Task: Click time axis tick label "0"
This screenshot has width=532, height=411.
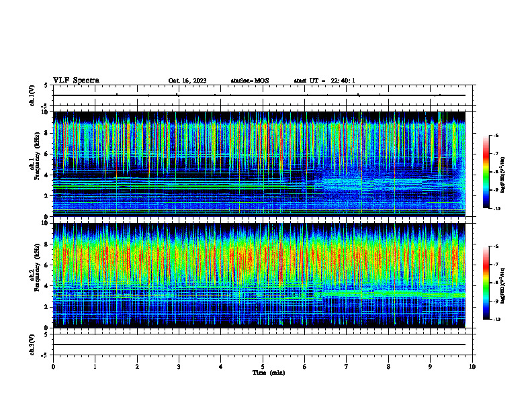Action: click(53, 367)
